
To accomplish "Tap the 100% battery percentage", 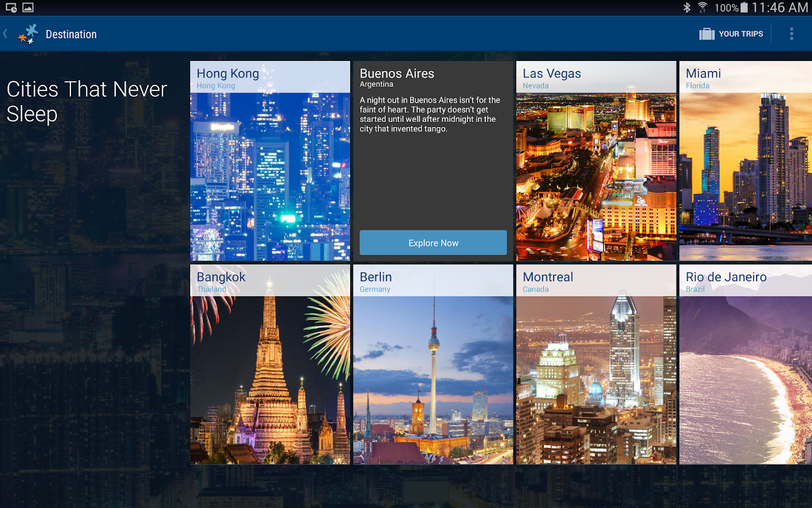I will (726, 8).
